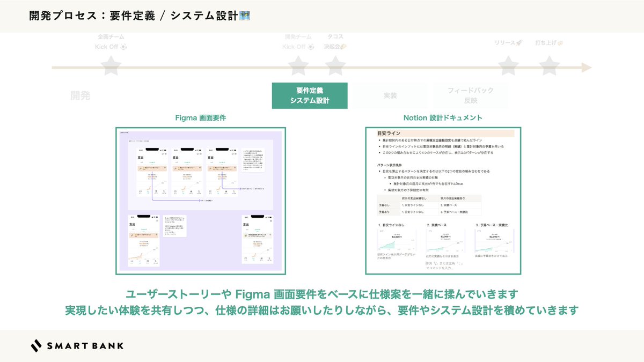Screen dimensions: 644x362
Task: Click the star under 開発チーム Kick Off
Action: (298, 66)
